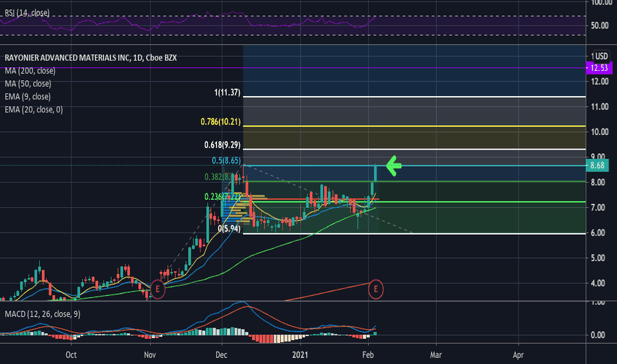The width and height of the screenshot is (617, 364).
Task: Click the Dec label on the time axis
Action: [x=221, y=355]
